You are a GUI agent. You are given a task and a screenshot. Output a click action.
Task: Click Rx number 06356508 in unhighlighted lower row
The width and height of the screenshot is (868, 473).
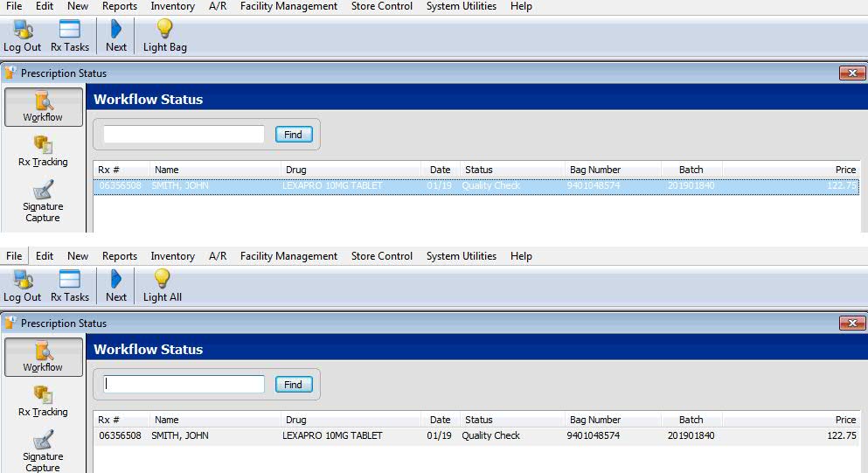[x=120, y=436]
